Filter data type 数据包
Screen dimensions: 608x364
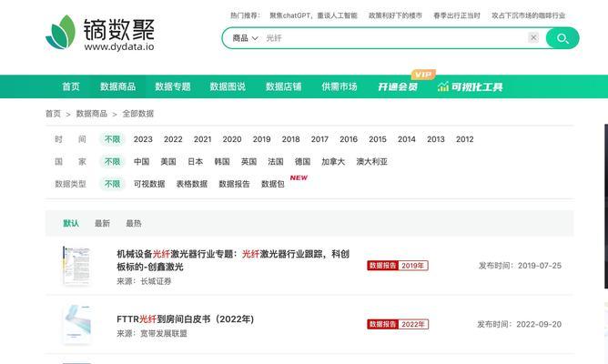point(272,184)
